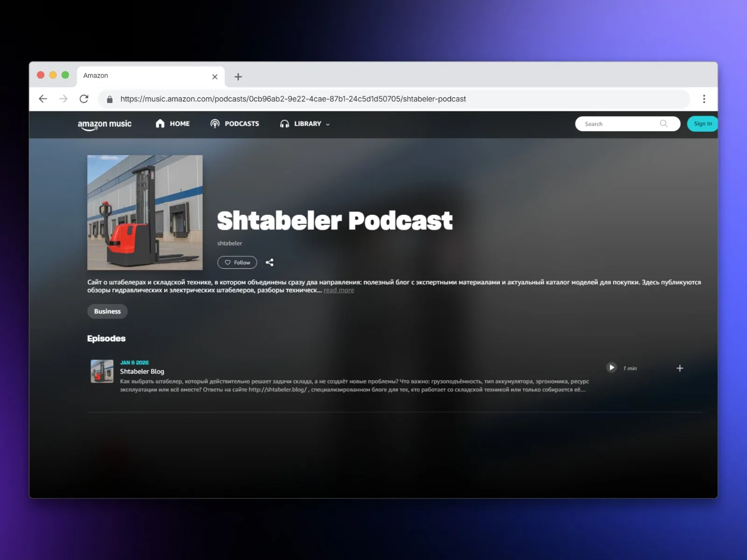Click the 1 min duration text
747x560 pixels.
coord(630,368)
